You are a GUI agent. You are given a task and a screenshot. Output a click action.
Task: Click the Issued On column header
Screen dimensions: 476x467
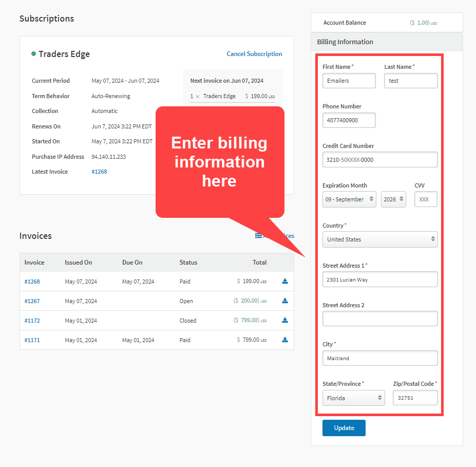(x=79, y=263)
